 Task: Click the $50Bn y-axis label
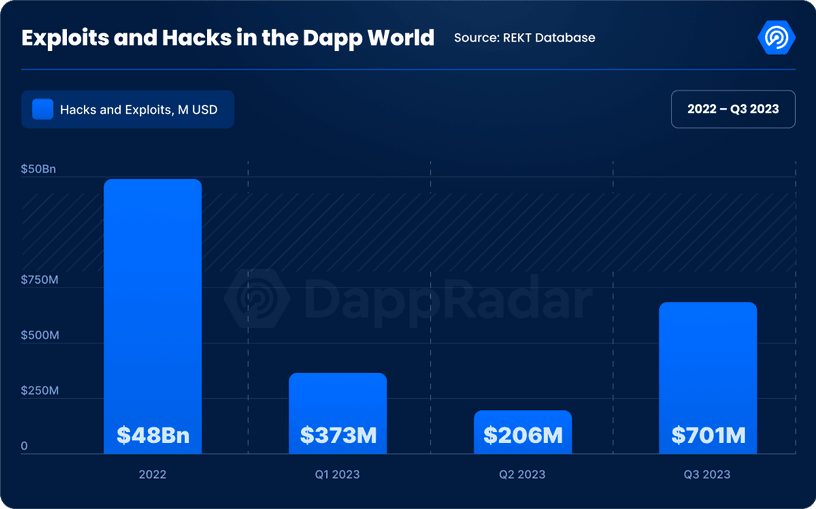click(39, 169)
